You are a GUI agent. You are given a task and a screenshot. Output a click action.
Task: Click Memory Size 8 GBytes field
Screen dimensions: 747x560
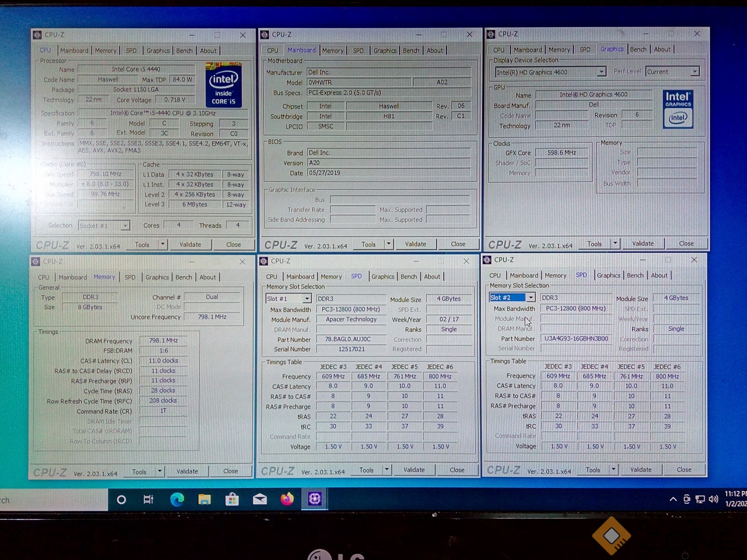pos(90,307)
